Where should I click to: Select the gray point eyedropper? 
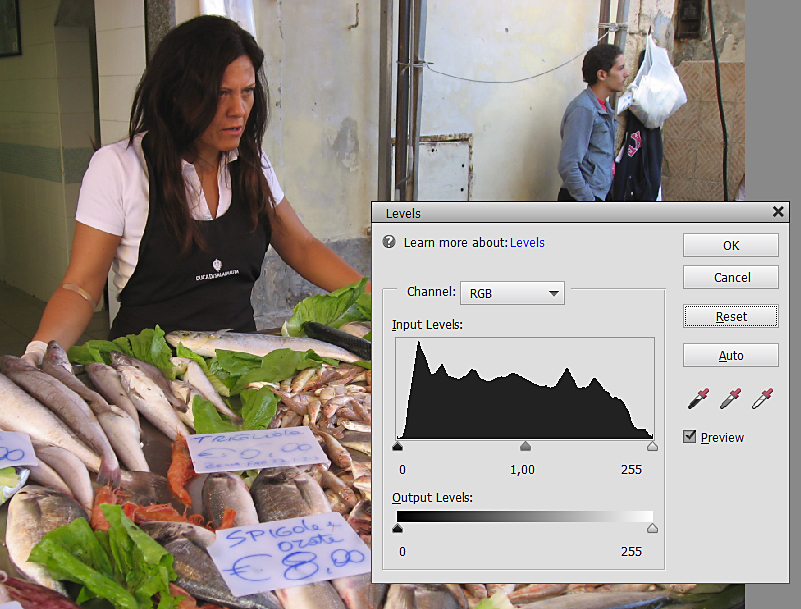click(730, 400)
